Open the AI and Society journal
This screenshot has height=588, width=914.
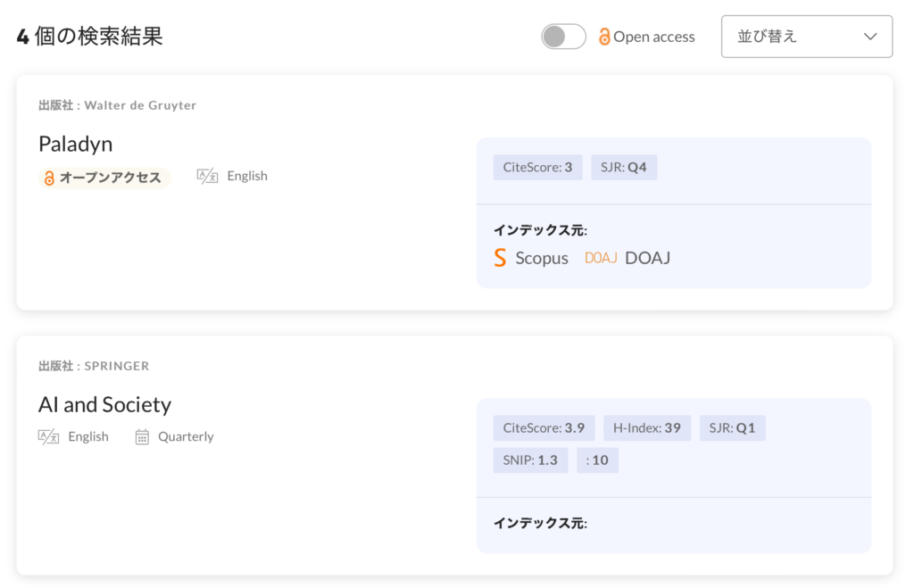(104, 404)
